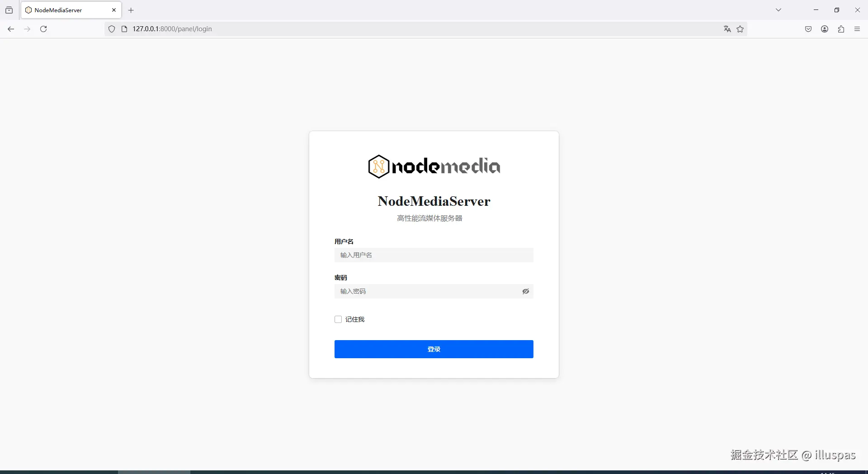Reload the current page
Screen dimensions: 868x474
coord(43,29)
